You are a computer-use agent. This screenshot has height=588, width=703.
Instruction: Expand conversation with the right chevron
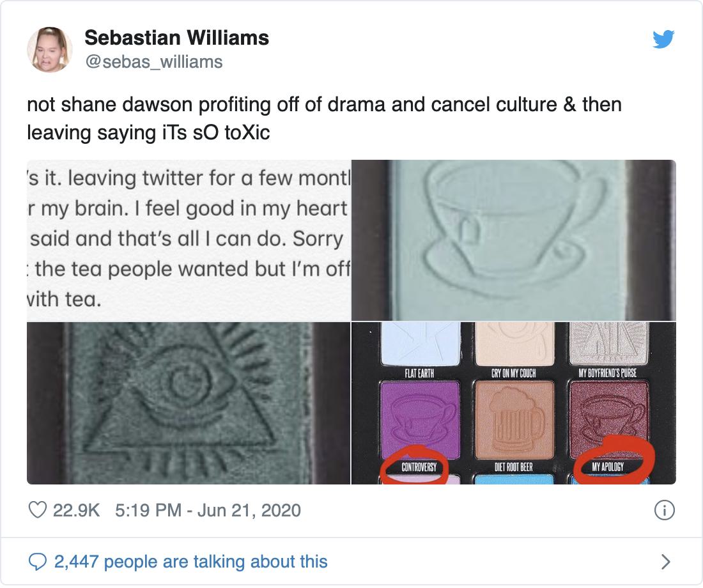click(x=665, y=561)
